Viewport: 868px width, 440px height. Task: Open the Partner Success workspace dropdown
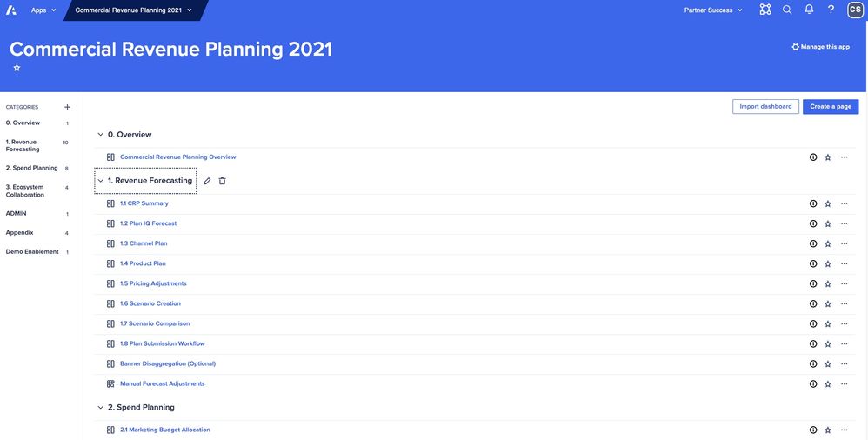(x=713, y=10)
